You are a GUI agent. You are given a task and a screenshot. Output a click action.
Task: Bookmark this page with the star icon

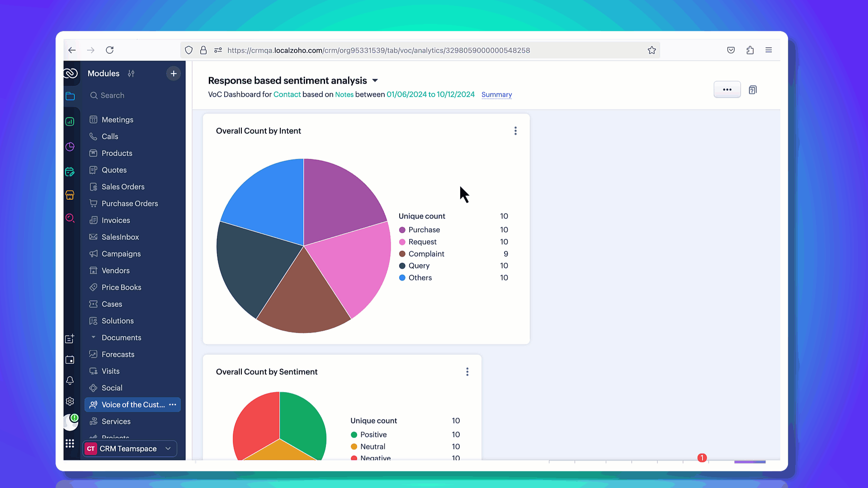point(651,50)
